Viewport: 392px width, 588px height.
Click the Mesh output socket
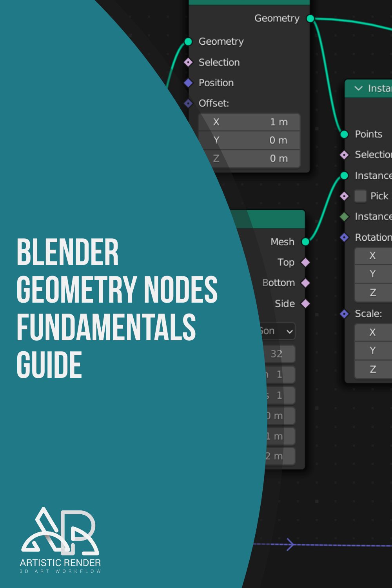click(x=305, y=242)
